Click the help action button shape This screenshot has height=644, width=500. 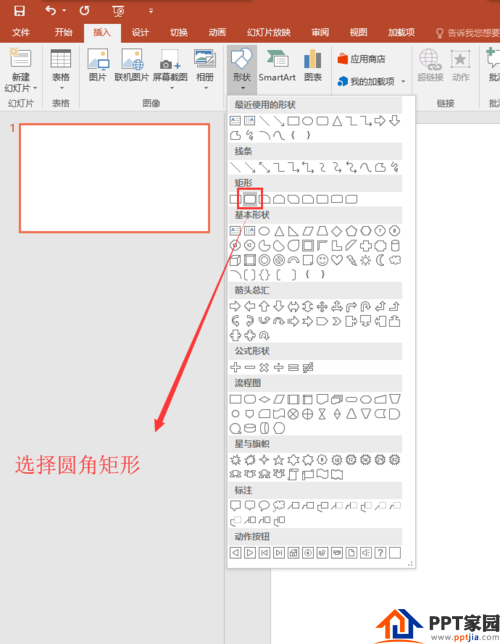coord(380,553)
